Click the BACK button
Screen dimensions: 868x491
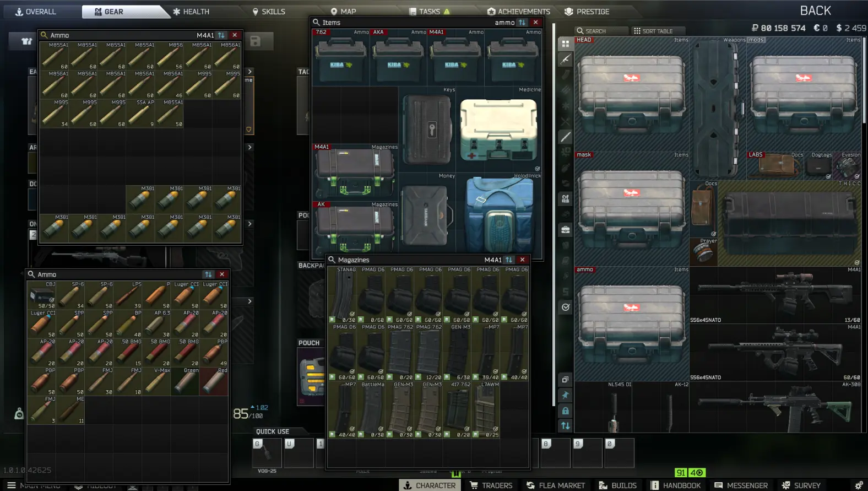click(815, 11)
